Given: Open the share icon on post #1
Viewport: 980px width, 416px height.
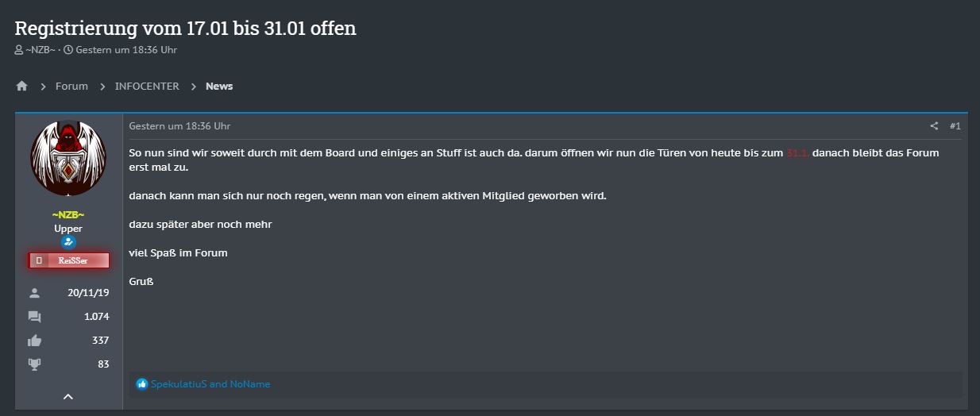Looking at the screenshot, I should pyautogui.click(x=934, y=126).
